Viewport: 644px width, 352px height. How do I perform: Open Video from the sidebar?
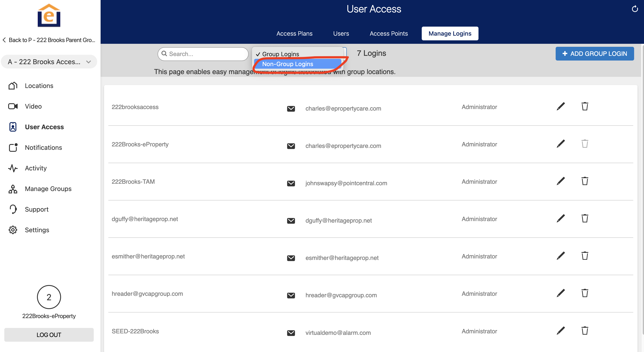click(x=33, y=106)
